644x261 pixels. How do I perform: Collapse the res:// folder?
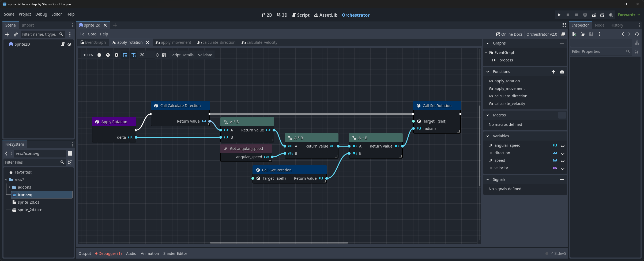coord(6,180)
